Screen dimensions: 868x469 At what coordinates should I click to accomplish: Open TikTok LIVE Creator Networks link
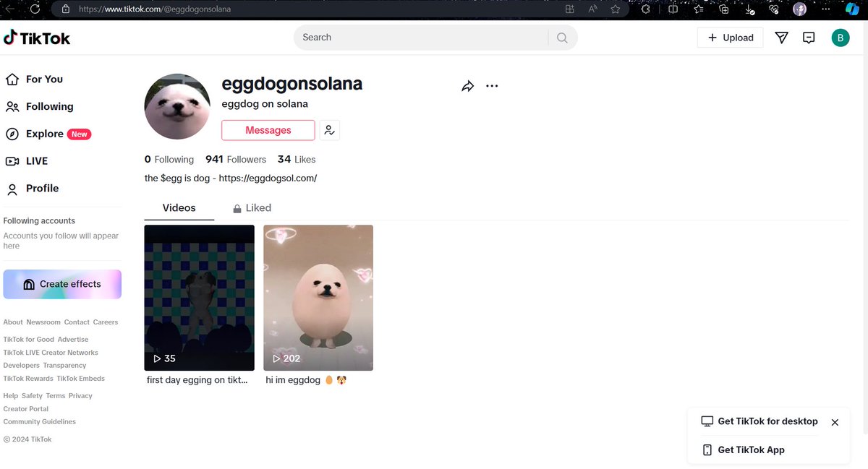point(51,353)
